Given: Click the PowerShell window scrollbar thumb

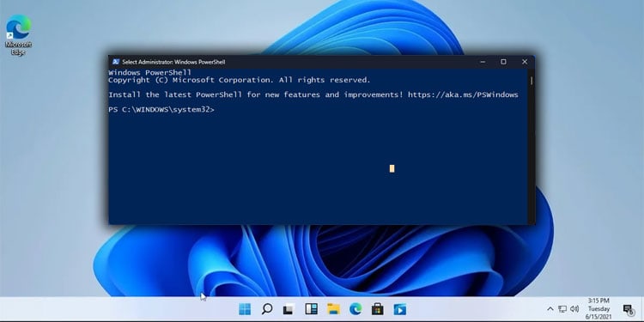Looking at the screenshot, I should 531,81.
